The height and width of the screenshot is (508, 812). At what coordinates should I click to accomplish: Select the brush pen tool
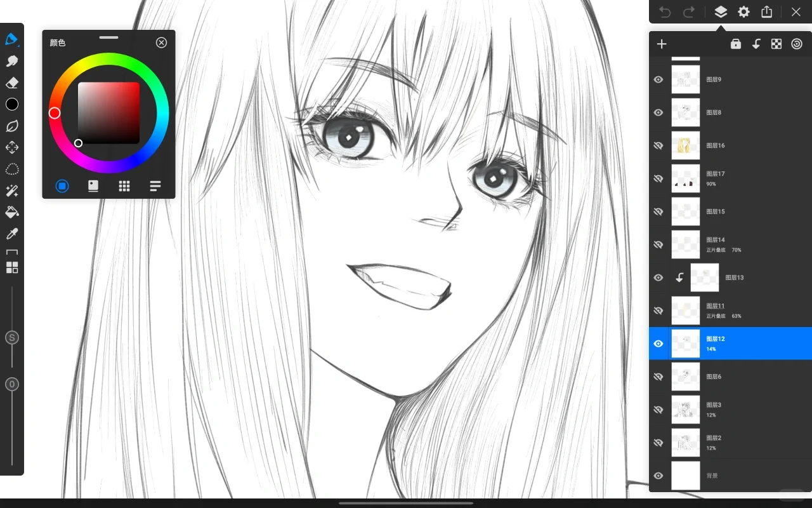11,39
